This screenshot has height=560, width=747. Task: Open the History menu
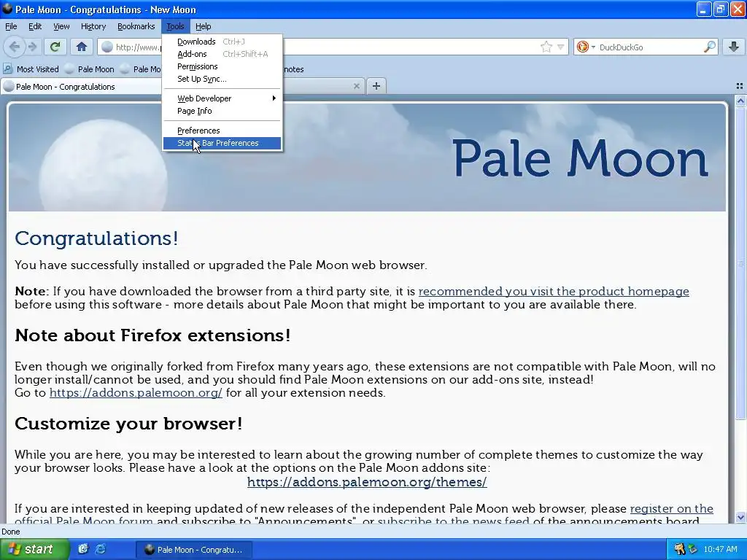coord(93,26)
